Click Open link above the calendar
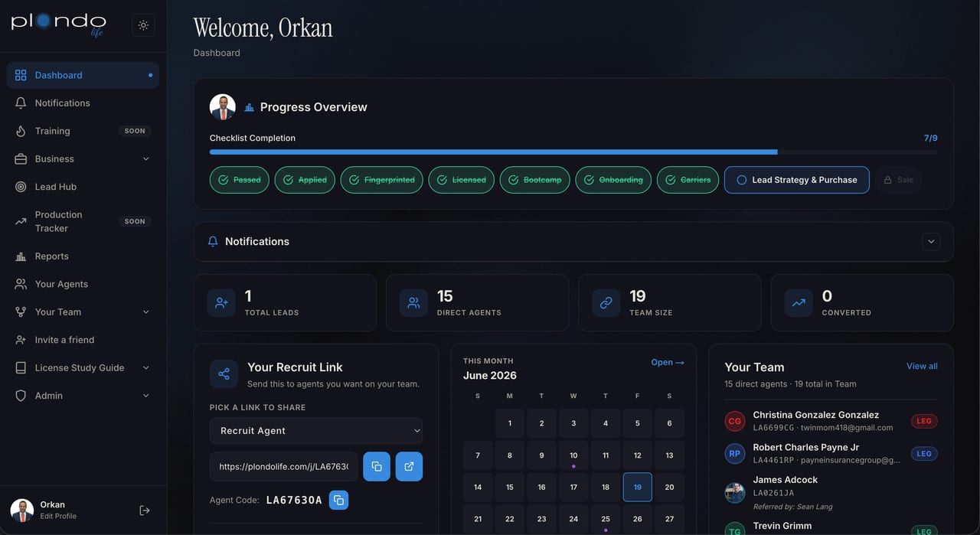The width and height of the screenshot is (980, 535). pyautogui.click(x=668, y=362)
